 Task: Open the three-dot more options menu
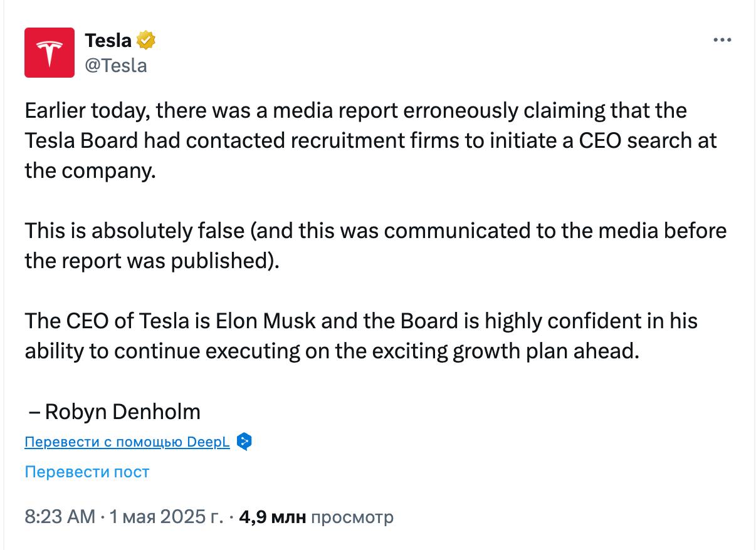(x=722, y=40)
